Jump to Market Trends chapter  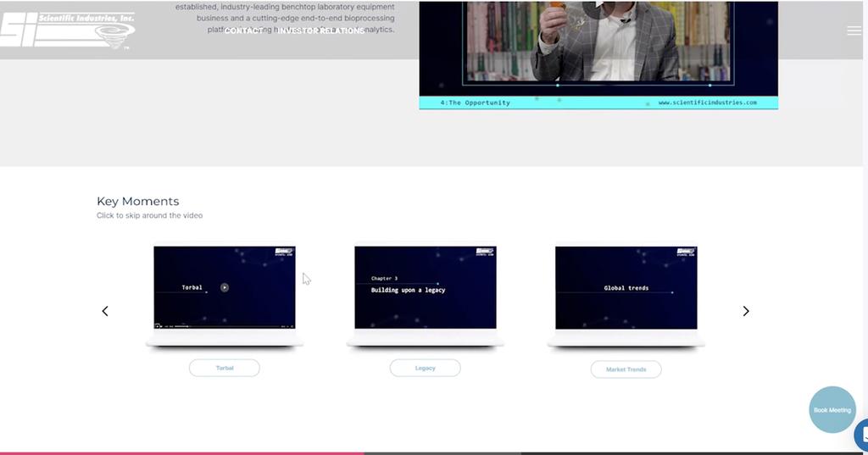[626, 369]
